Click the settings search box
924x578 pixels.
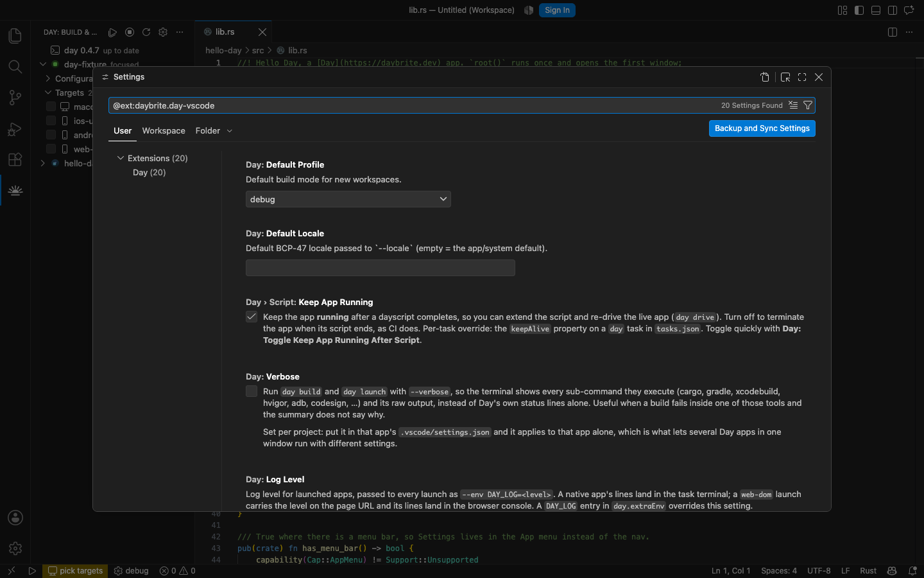[462, 105]
